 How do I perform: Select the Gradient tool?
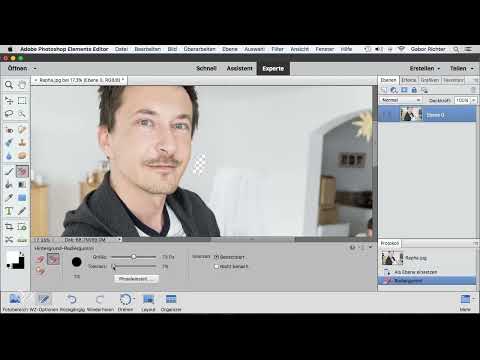point(22,184)
